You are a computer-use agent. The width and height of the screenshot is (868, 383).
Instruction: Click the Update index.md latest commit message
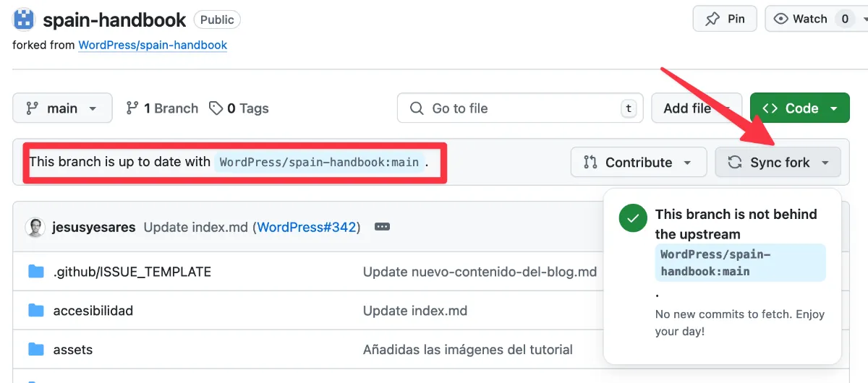click(x=197, y=227)
